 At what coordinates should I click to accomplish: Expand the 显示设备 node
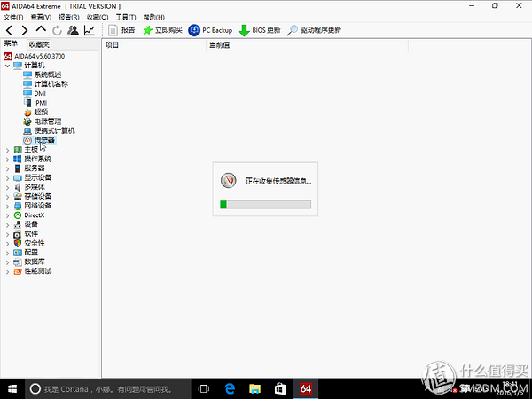coord(7,178)
